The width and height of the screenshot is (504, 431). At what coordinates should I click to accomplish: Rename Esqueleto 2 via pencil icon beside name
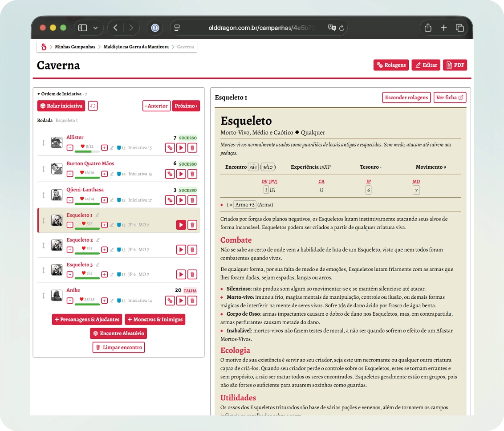point(98,240)
